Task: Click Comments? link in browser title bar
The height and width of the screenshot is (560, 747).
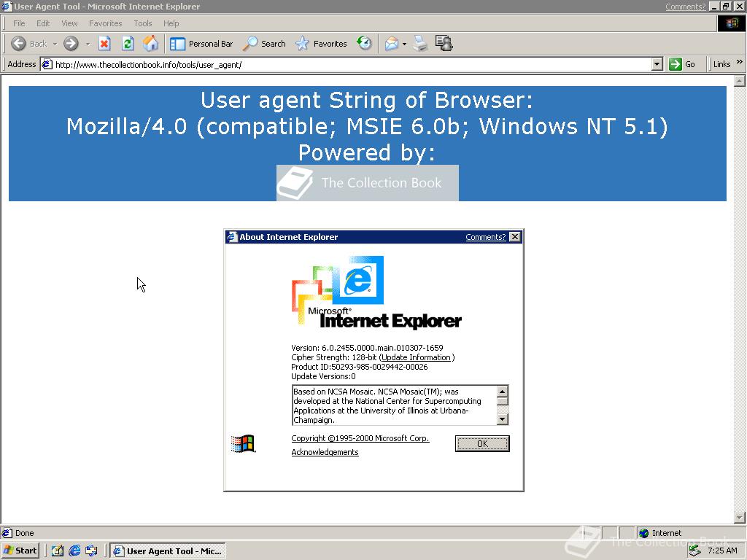Action: tap(685, 7)
